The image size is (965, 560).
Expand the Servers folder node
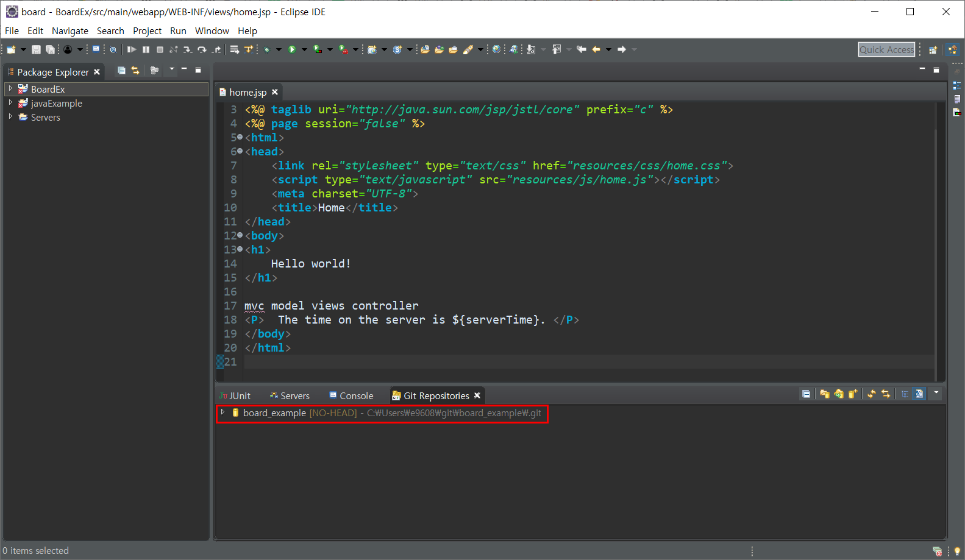click(x=10, y=117)
